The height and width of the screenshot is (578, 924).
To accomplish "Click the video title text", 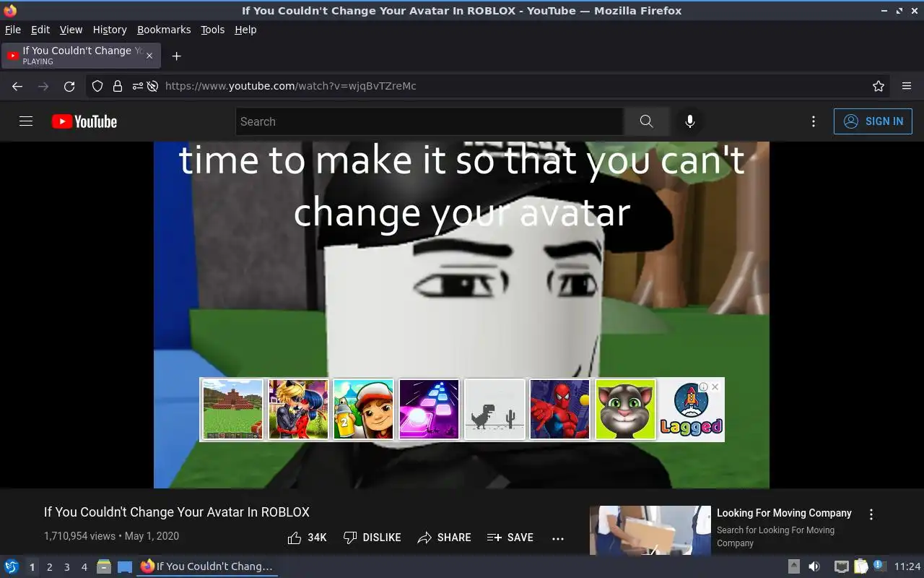I will (177, 512).
